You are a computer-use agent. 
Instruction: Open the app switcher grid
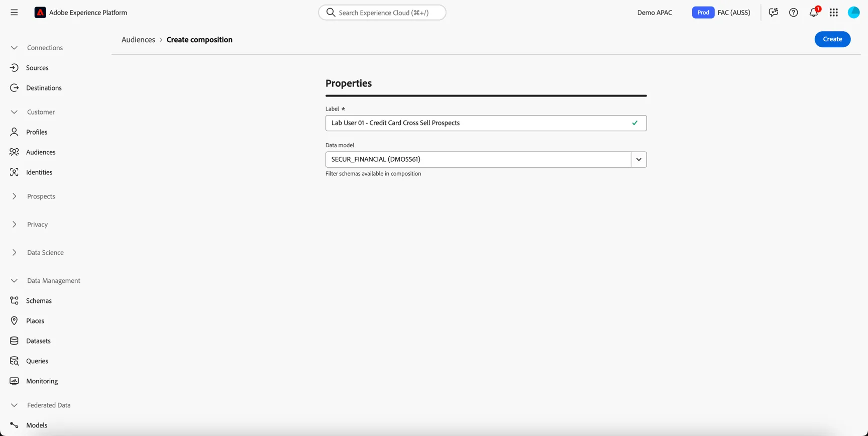click(x=834, y=13)
